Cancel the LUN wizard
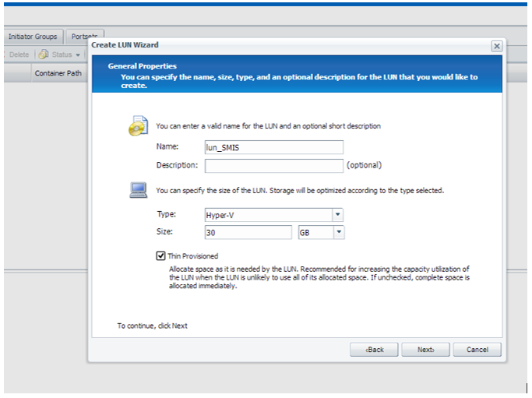Image resolution: width=532 pixels, height=398 pixels. [x=477, y=350]
